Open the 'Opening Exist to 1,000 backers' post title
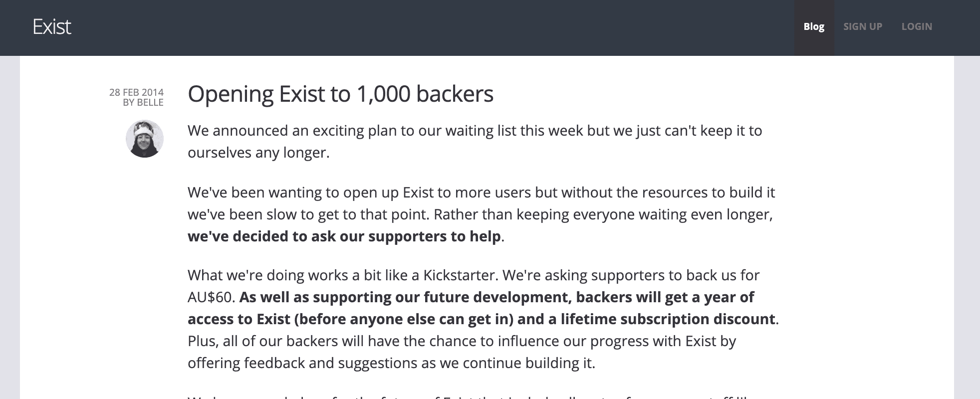The image size is (980, 399). (x=340, y=94)
